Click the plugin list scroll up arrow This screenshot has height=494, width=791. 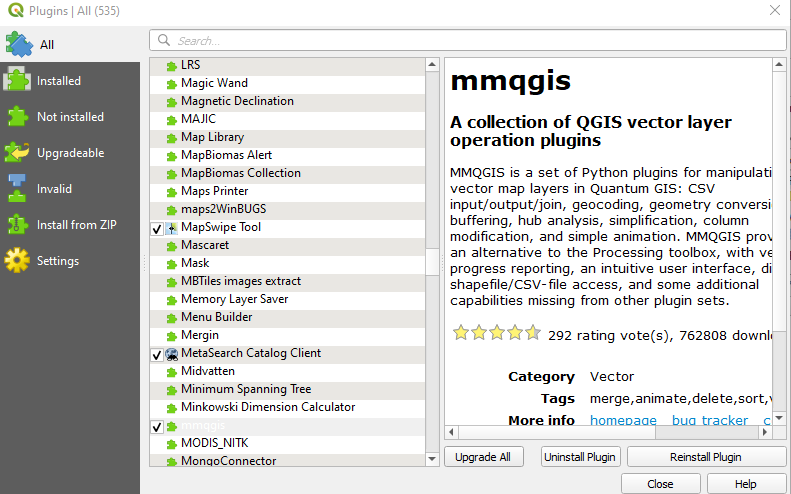pyautogui.click(x=432, y=65)
